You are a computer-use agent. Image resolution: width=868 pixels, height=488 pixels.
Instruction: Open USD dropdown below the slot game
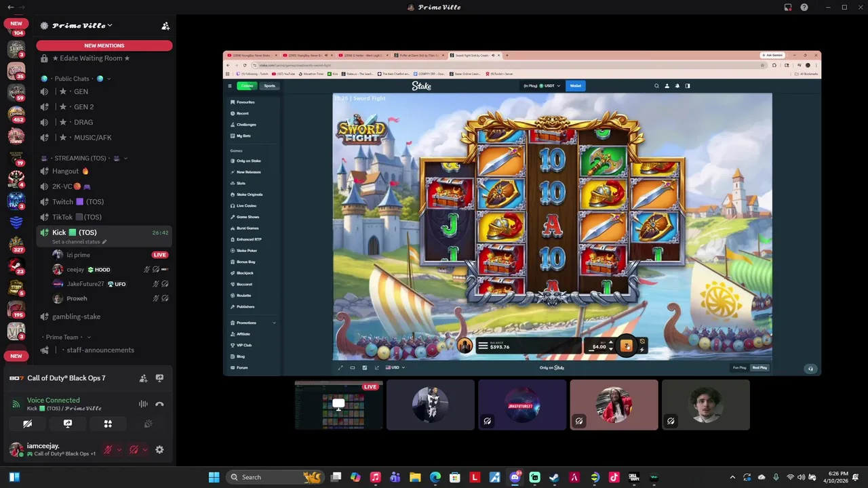[395, 367]
